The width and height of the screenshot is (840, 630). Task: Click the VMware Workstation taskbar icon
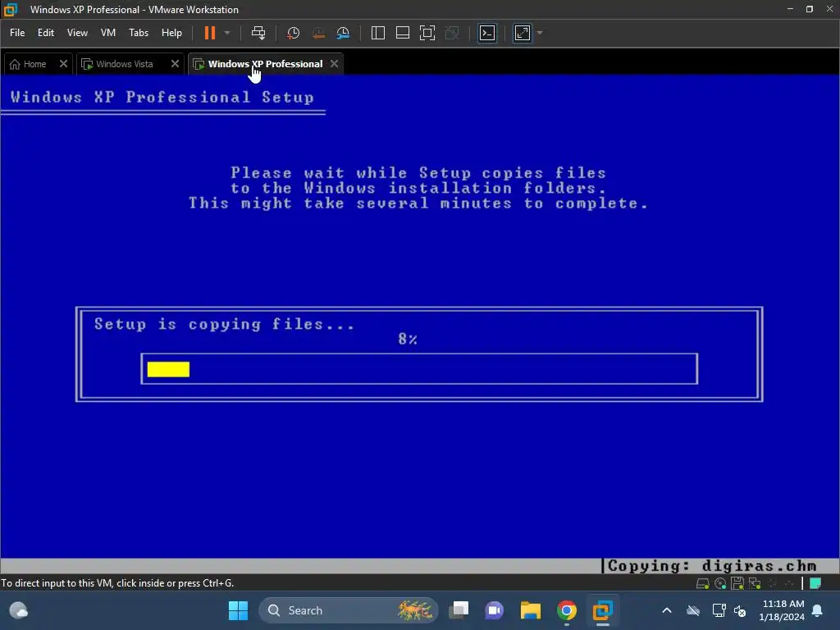click(602, 610)
